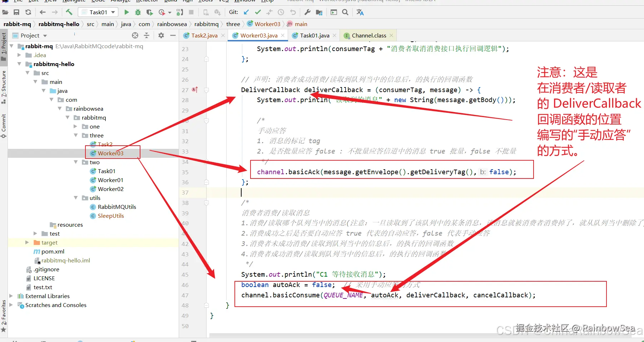644x342 pixels.
Task: Click rainbowsea in the breadcrumb bar
Action: click(x=172, y=24)
